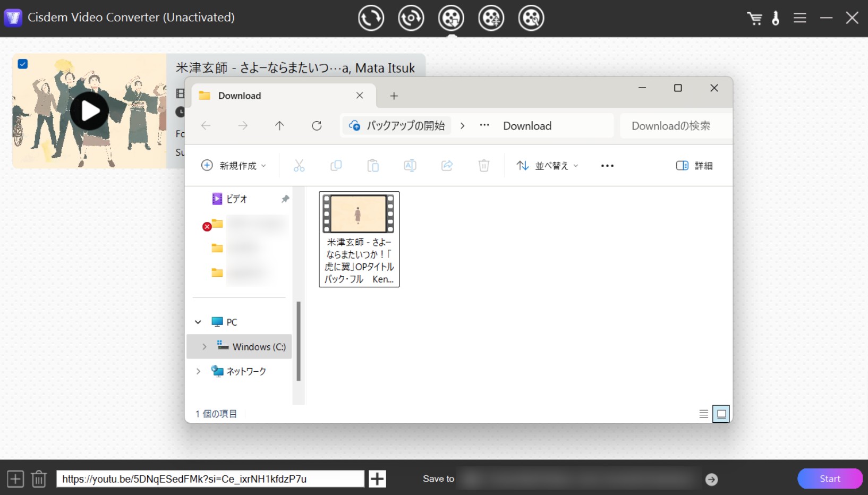This screenshot has width=868, height=495.
Task: Expand the Windows (C:) drive node
Action: click(x=205, y=347)
